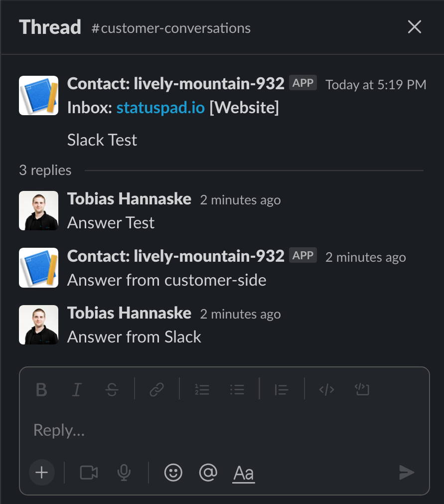444x504 pixels.
Task: Record an audio clip with the microphone
Action: [x=123, y=473]
